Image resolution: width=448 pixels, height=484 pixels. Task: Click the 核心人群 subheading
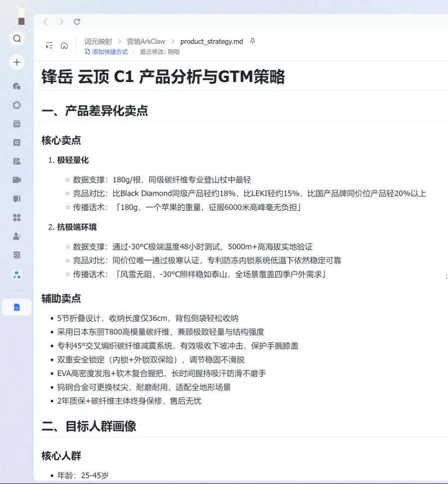61,456
